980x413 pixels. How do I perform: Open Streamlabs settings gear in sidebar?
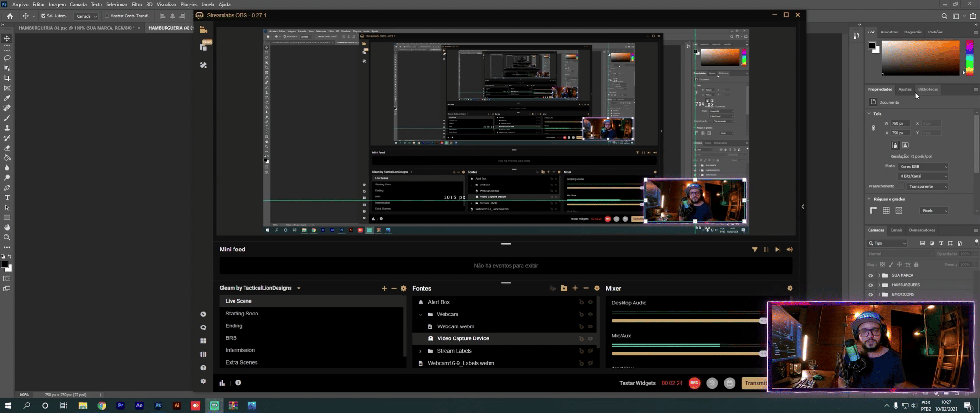point(203,381)
